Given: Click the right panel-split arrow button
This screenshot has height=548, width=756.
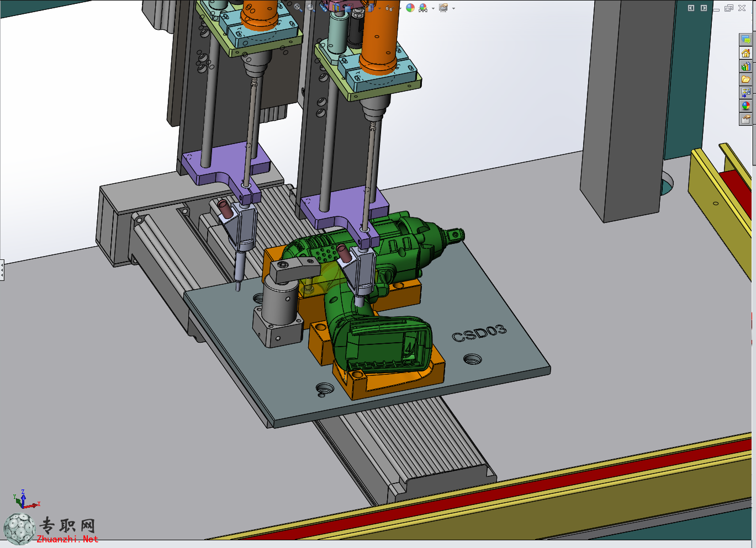Looking at the screenshot, I should point(704,8).
